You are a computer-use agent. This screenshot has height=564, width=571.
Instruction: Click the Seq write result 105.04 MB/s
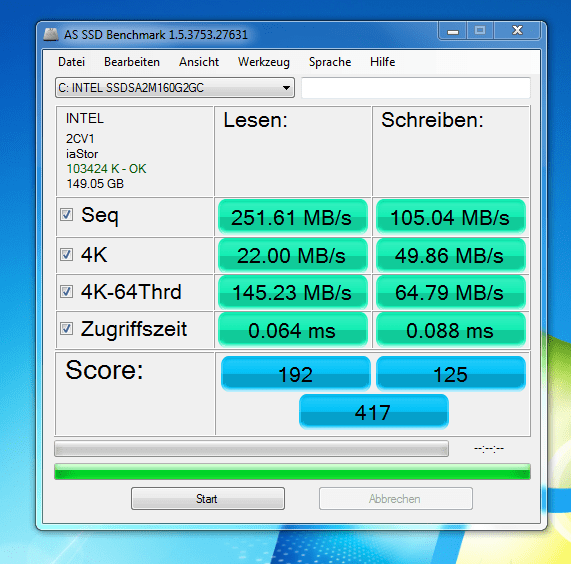pyautogui.click(x=450, y=217)
